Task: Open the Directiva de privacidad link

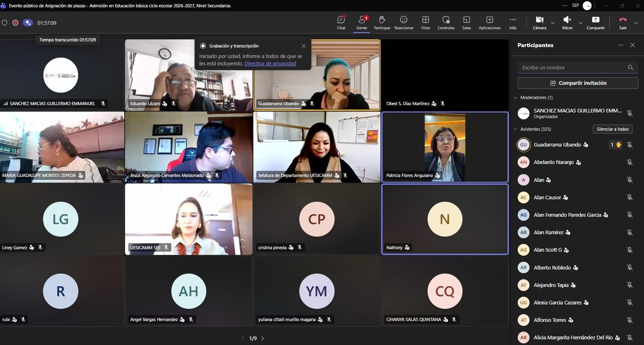Action: [270, 64]
